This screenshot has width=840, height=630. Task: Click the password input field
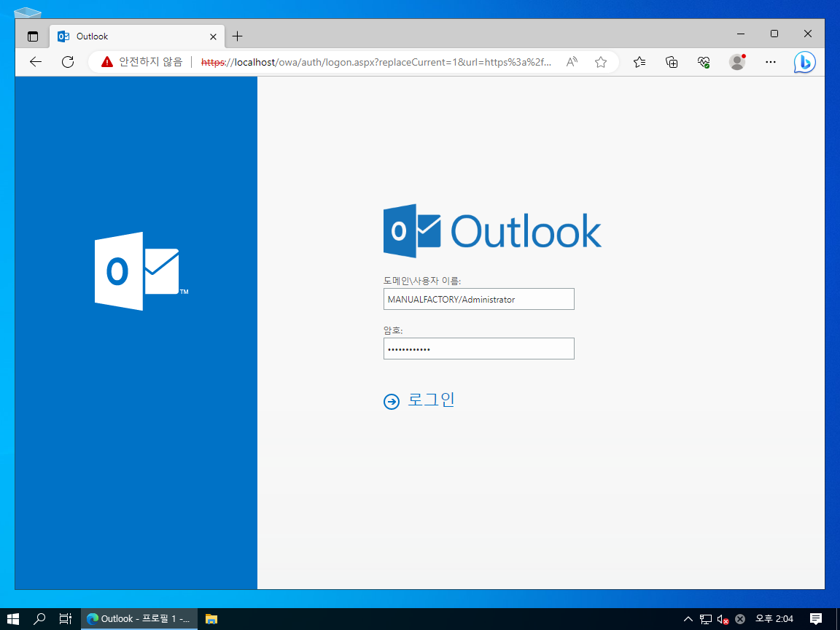(479, 349)
